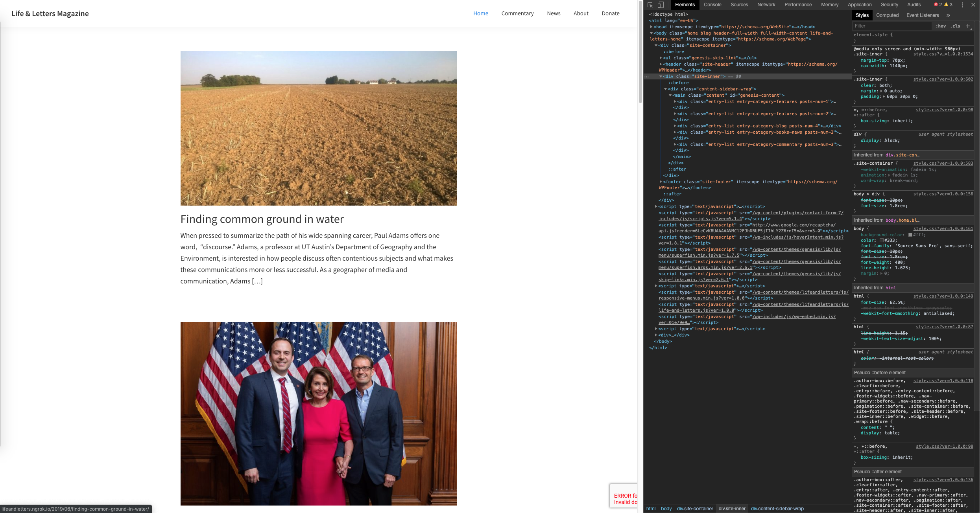
Task: Click the styles Filter input field
Action: coord(891,26)
